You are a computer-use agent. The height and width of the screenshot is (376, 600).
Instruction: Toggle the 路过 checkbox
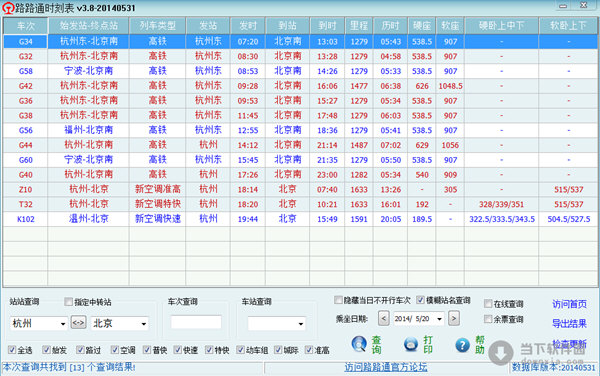[80, 350]
